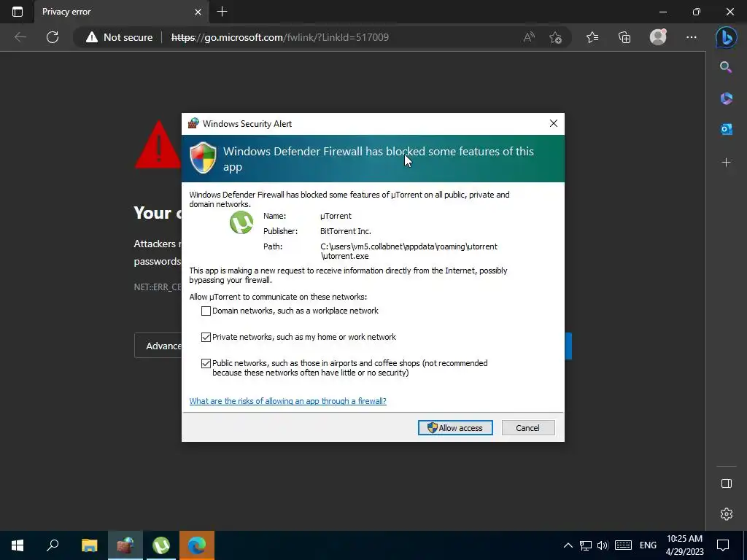Viewport: 747px width, 560px height.
Task: Uncheck the Private networks checkbox
Action: click(x=206, y=337)
